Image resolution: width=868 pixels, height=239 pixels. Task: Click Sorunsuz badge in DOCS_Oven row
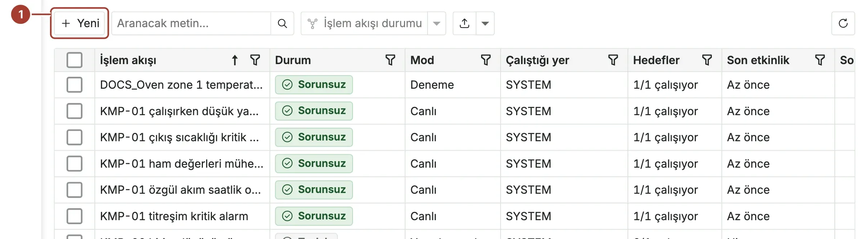[314, 85]
